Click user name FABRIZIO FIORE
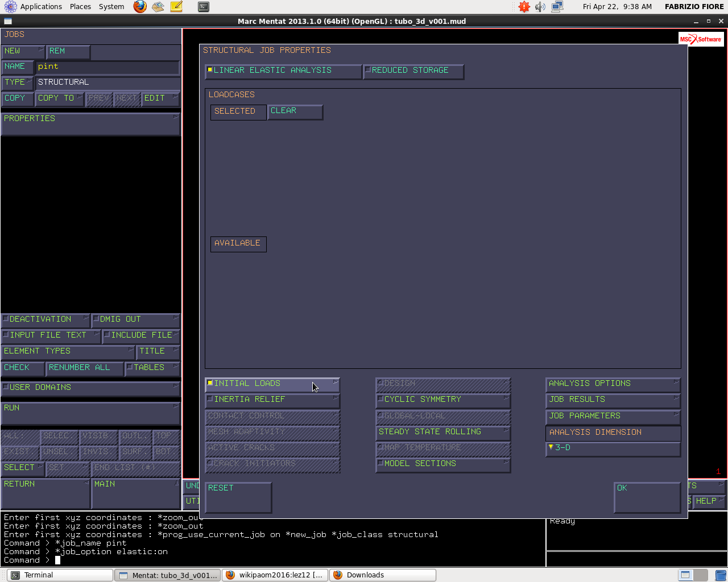 click(x=694, y=7)
